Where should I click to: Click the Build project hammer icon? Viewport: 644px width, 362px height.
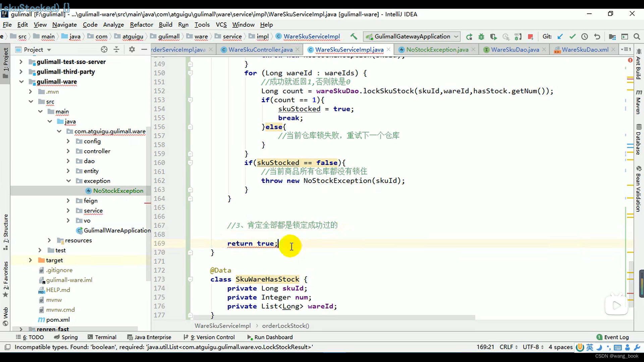coord(354,37)
